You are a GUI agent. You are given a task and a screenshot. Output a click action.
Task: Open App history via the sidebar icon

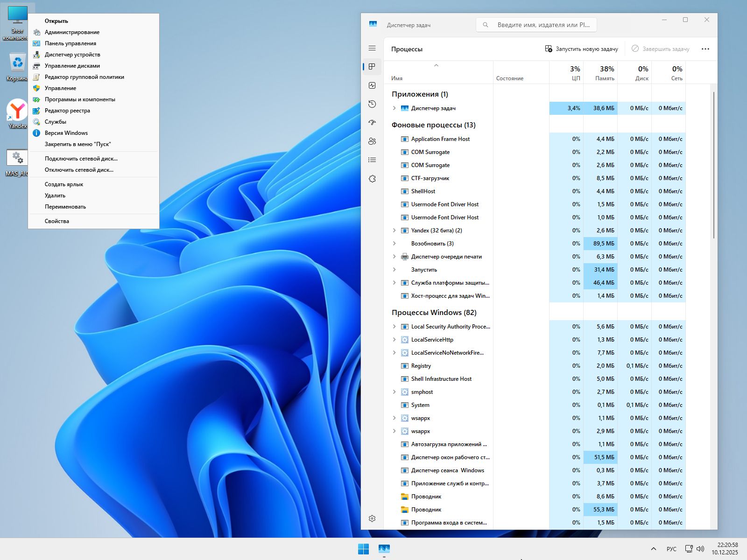[x=372, y=104]
